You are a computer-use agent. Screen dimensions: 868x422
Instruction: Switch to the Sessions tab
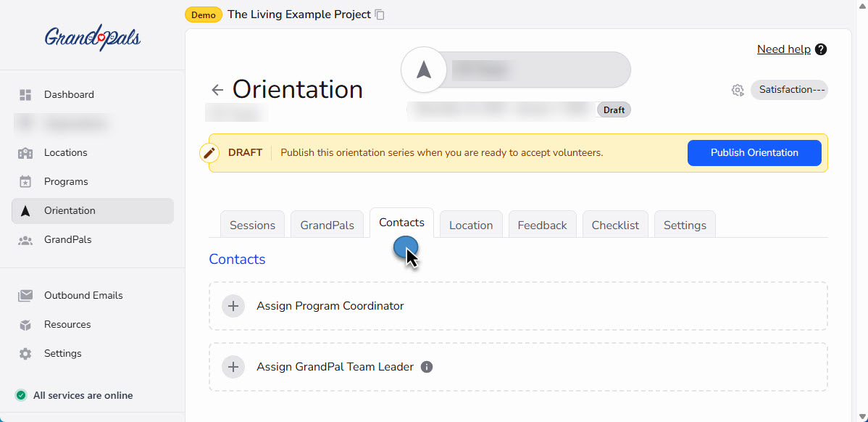(252, 224)
